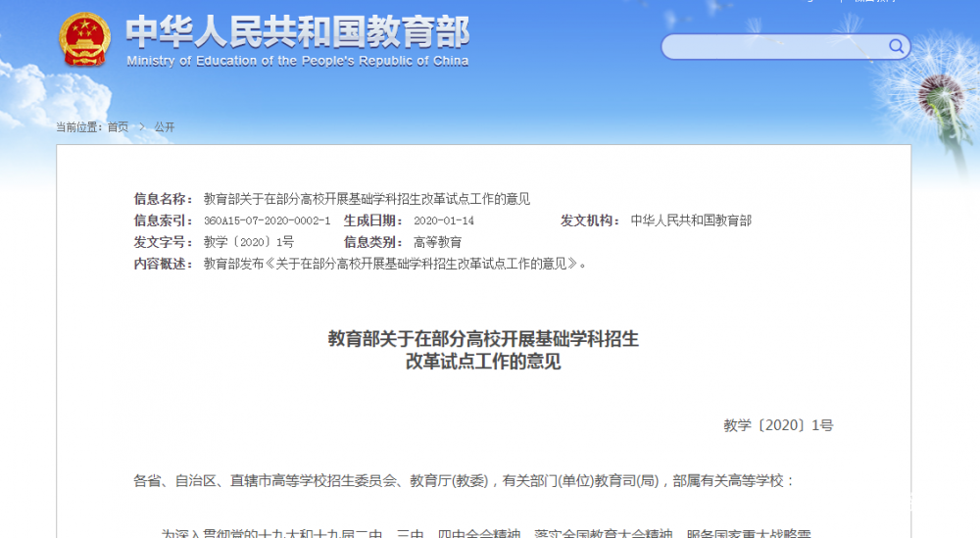Open the 公开 breadcrumb link

tap(165, 127)
